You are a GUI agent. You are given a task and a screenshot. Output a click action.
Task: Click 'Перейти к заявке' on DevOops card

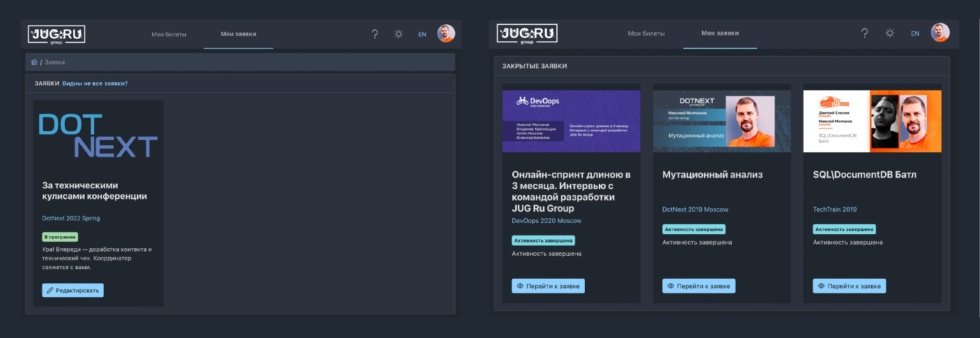click(x=548, y=286)
